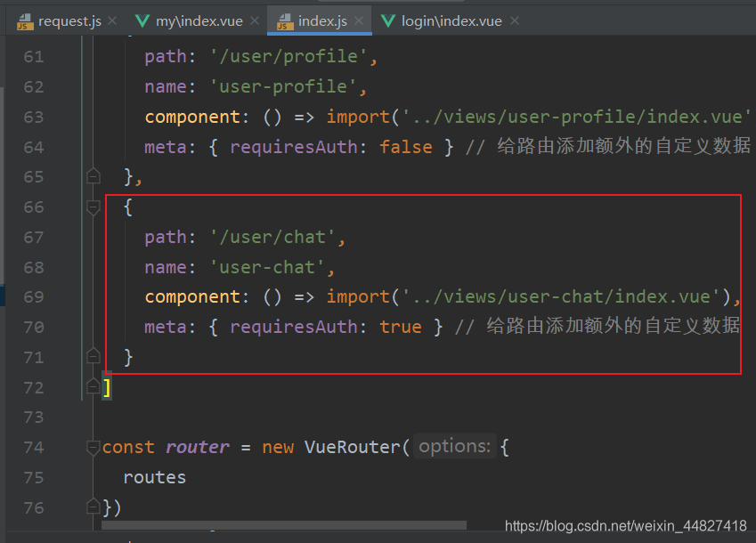Click line number 68 in the gutter
This screenshot has height=543, width=756.
[x=34, y=267]
